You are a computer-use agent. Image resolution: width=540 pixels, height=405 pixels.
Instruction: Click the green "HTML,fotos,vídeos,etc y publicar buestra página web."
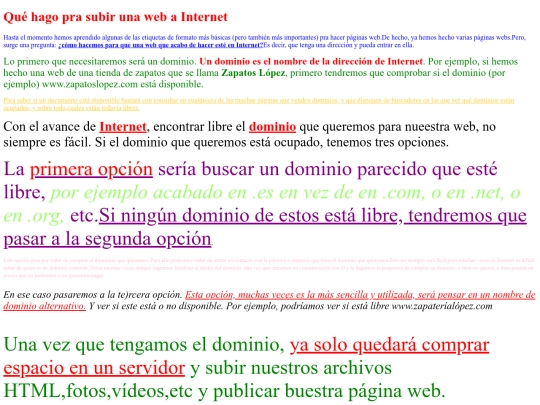[x=225, y=391]
